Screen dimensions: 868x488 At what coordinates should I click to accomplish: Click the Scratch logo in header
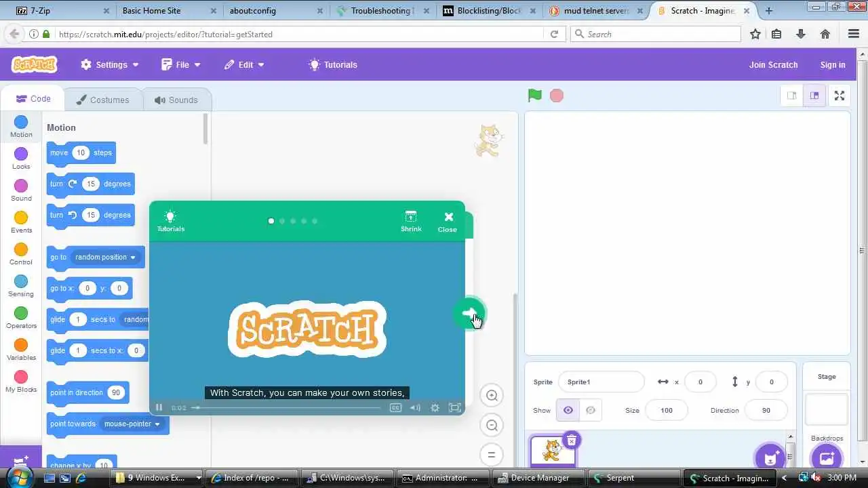(x=35, y=64)
